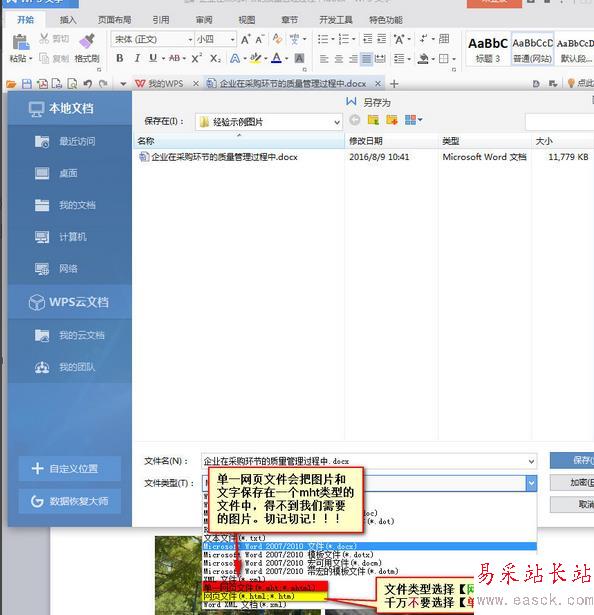Click 自定义位置 button
Screen dimensions: 594x615
(70, 469)
